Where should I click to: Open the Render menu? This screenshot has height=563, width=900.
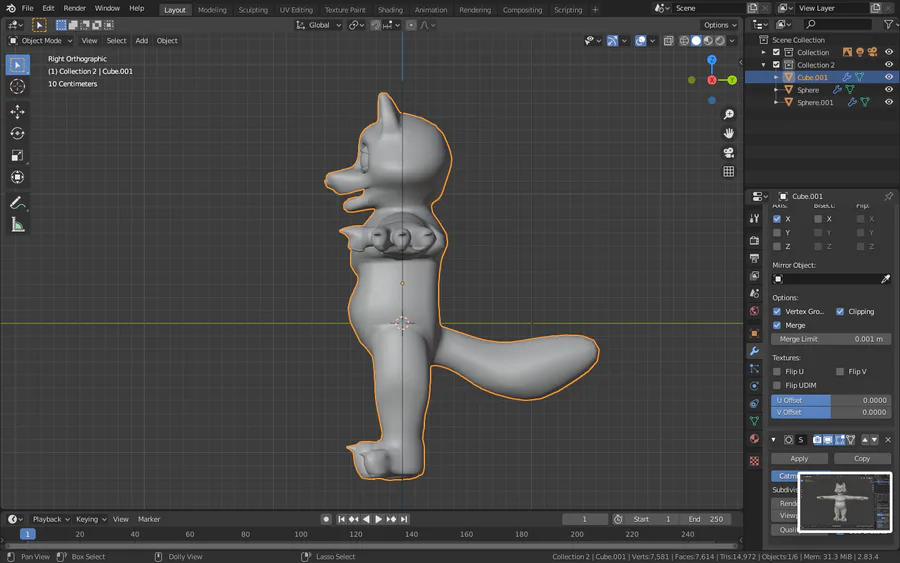pos(75,8)
